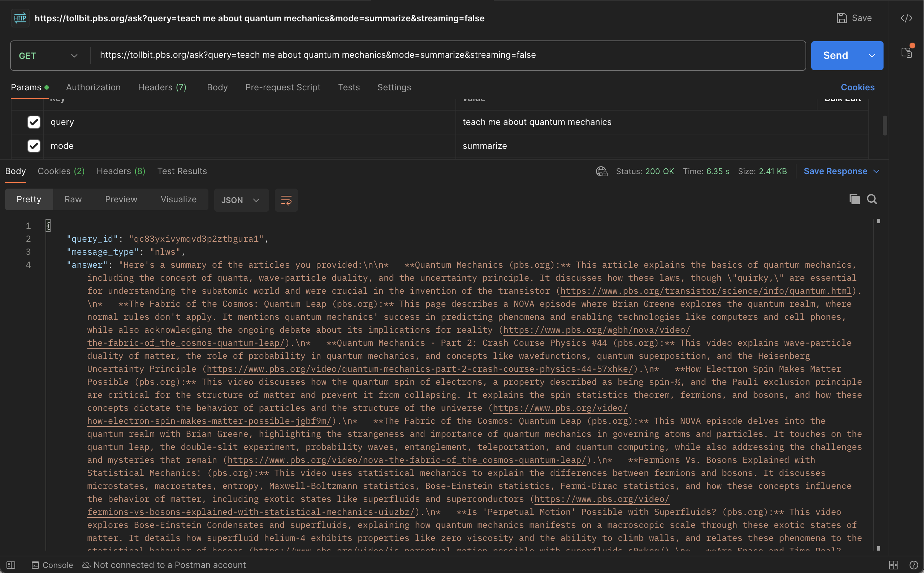Click the network globe lock icon
The image size is (924, 573).
(601, 171)
